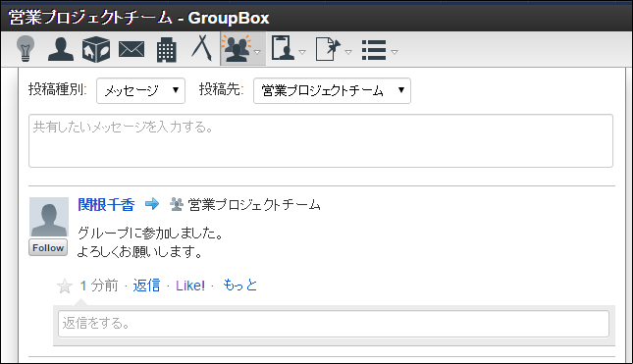Open the list view icon

pyautogui.click(x=374, y=50)
